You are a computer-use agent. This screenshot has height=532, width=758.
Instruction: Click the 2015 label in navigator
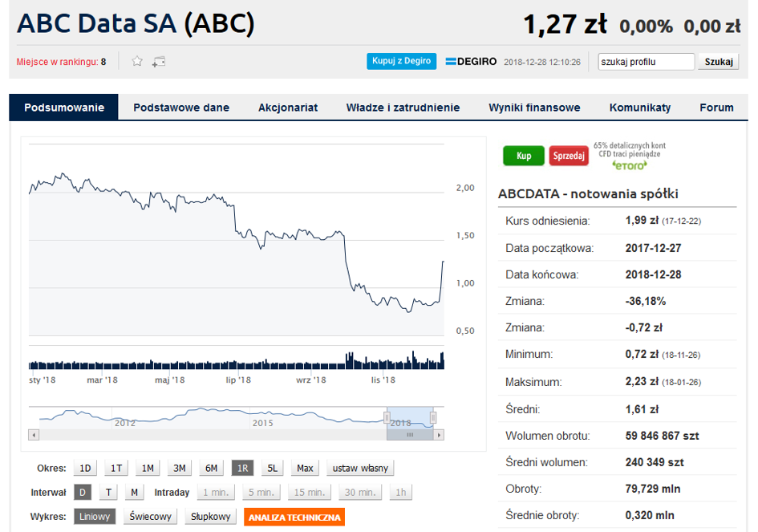[262, 423]
